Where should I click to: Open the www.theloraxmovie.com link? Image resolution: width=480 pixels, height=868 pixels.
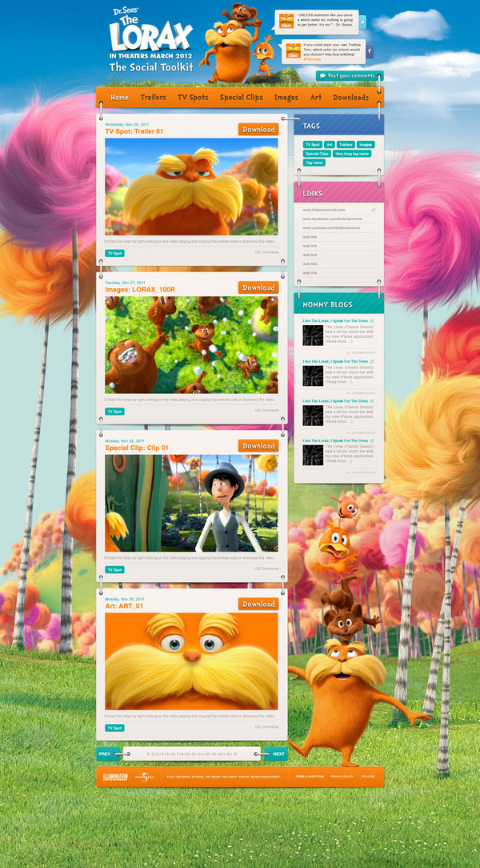tap(323, 210)
